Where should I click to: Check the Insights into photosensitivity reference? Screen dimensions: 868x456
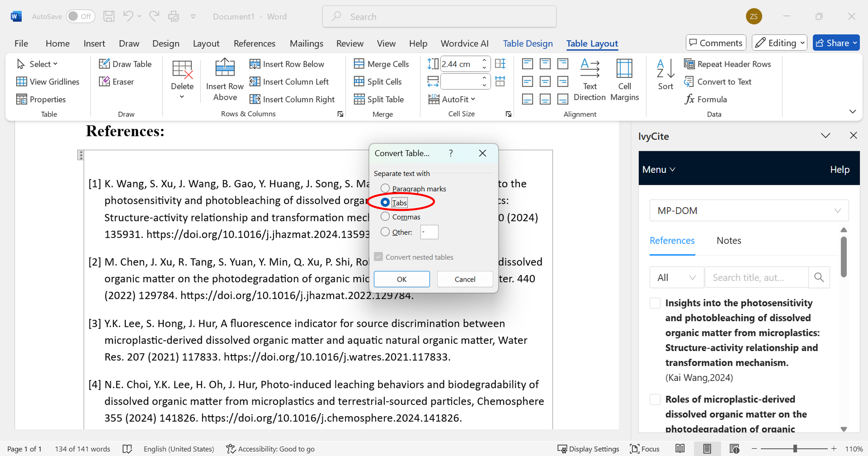[x=655, y=303]
